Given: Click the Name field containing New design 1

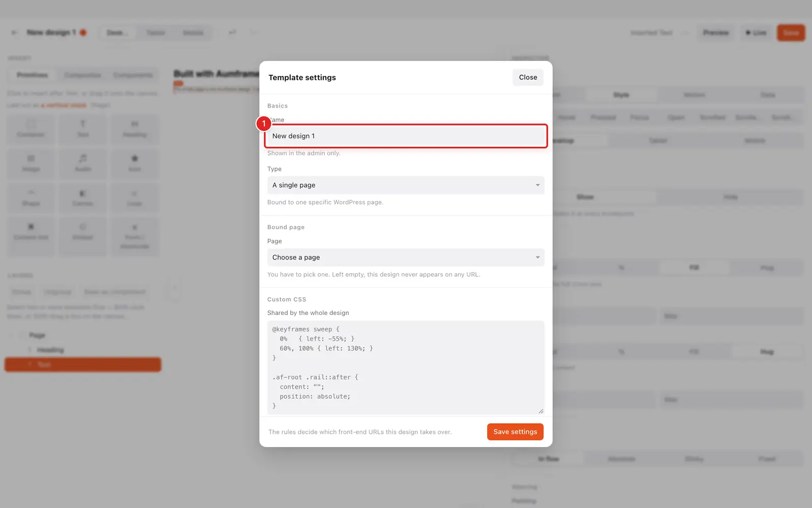Looking at the screenshot, I should [x=406, y=136].
